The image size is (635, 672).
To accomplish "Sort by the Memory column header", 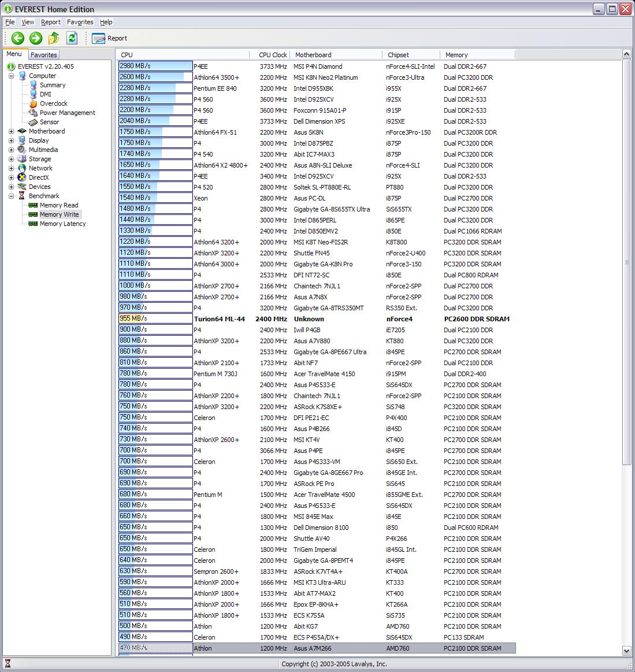I will (x=478, y=55).
